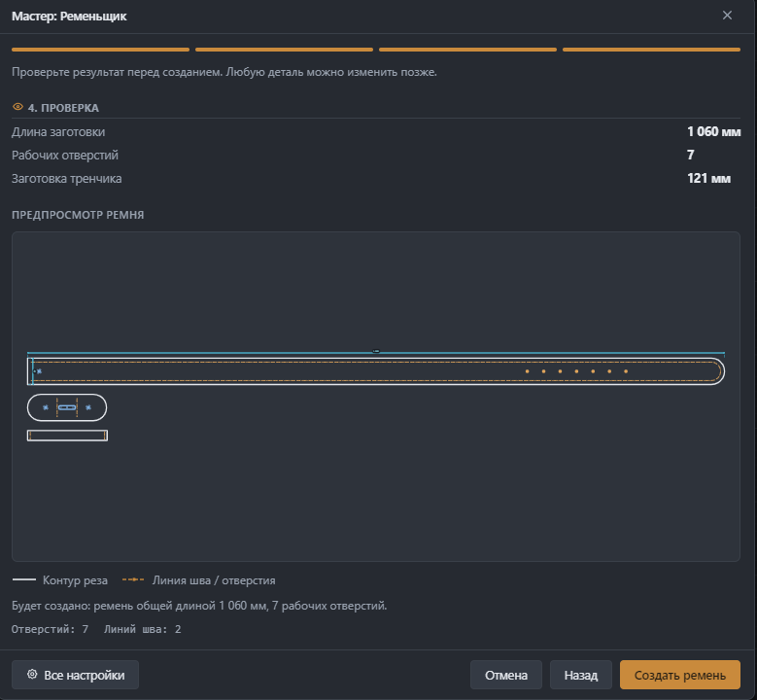Click the 4. ПРОВЕРКА section heading

pyautogui.click(x=63, y=108)
